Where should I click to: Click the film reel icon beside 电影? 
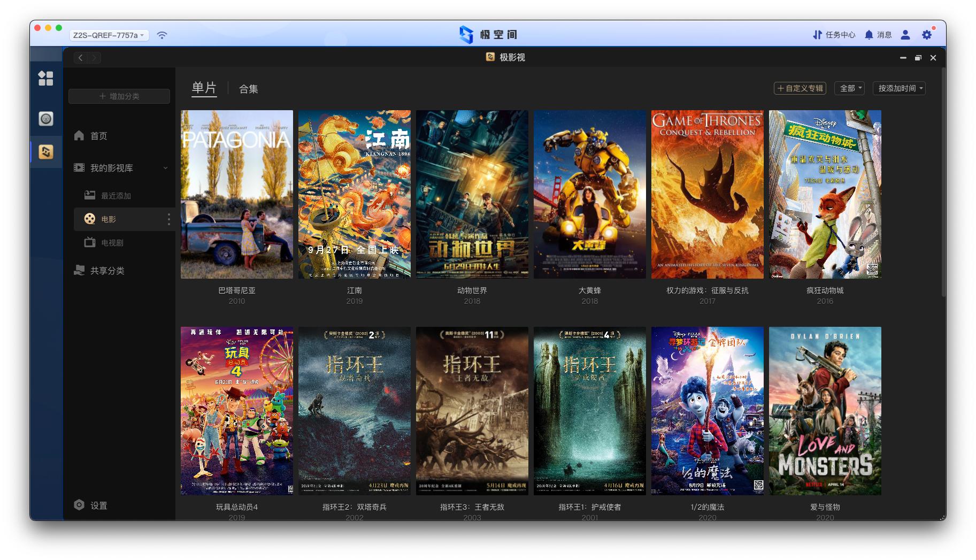[x=90, y=219]
